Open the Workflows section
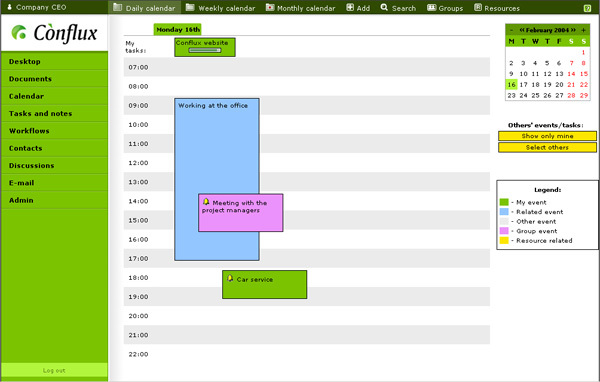 point(54,131)
